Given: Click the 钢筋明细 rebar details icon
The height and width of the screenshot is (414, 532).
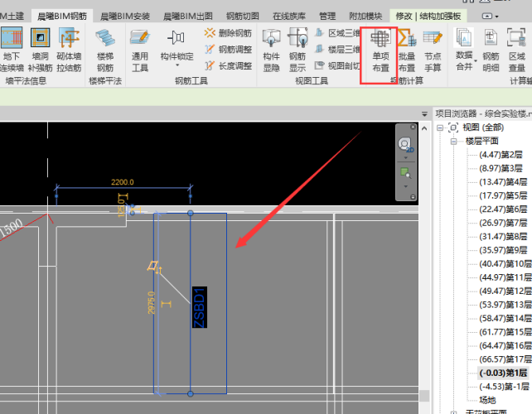Looking at the screenshot, I should pyautogui.click(x=491, y=51).
